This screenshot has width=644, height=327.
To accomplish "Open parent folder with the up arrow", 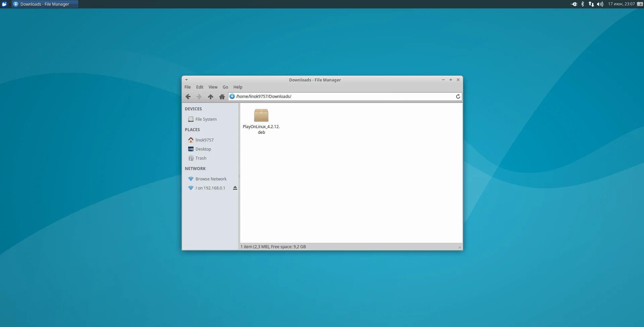I will click(211, 97).
